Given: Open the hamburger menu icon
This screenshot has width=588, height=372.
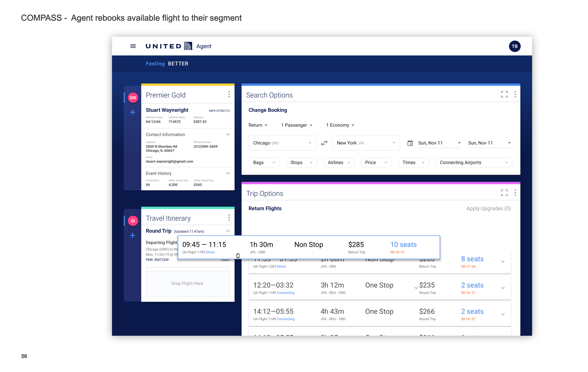Looking at the screenshot, I should 133,46.
